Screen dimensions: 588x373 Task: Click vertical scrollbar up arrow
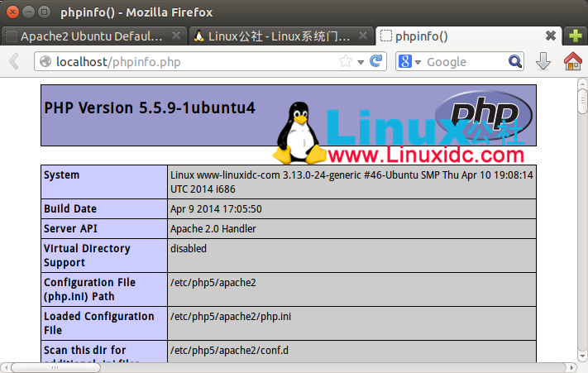582,84
